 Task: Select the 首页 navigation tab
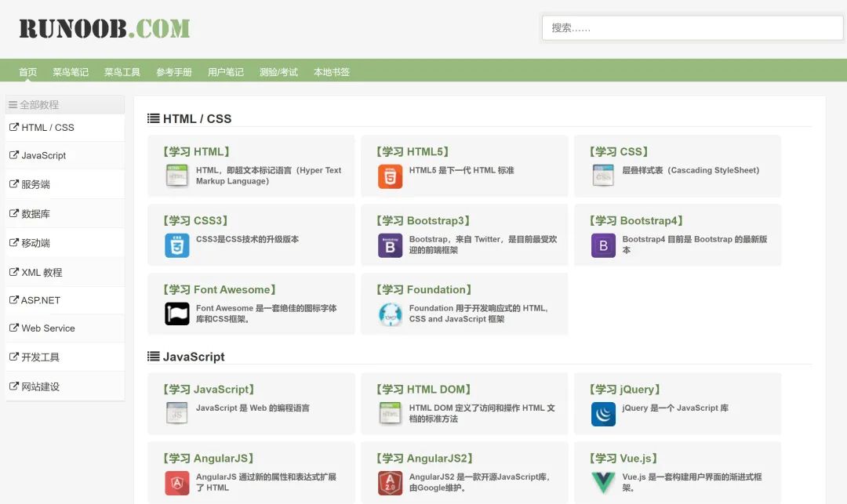pos(28,72)
